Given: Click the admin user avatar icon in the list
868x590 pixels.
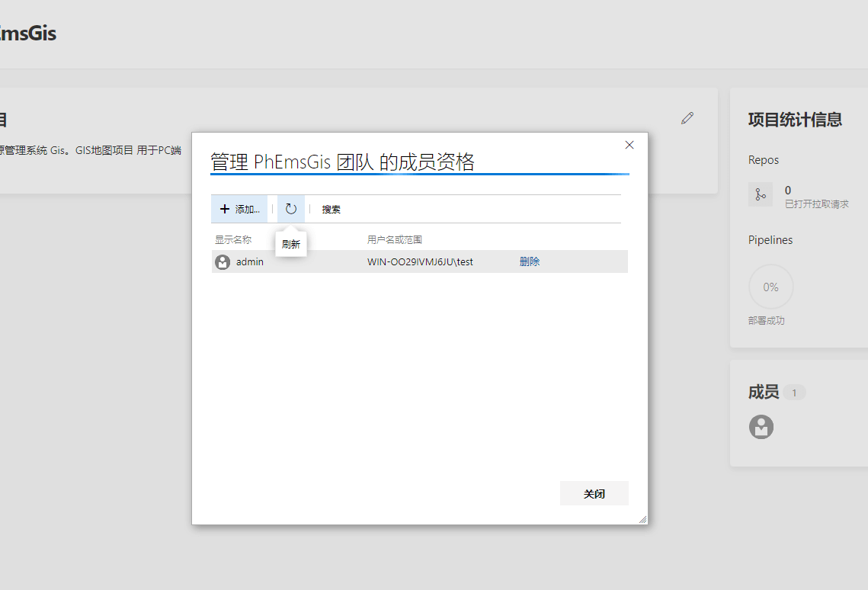Looking at the screenshot, I should coord(223,262).
